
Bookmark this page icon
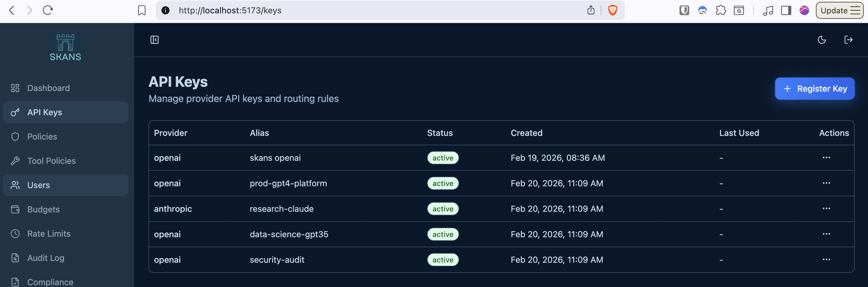coord(142,10)
